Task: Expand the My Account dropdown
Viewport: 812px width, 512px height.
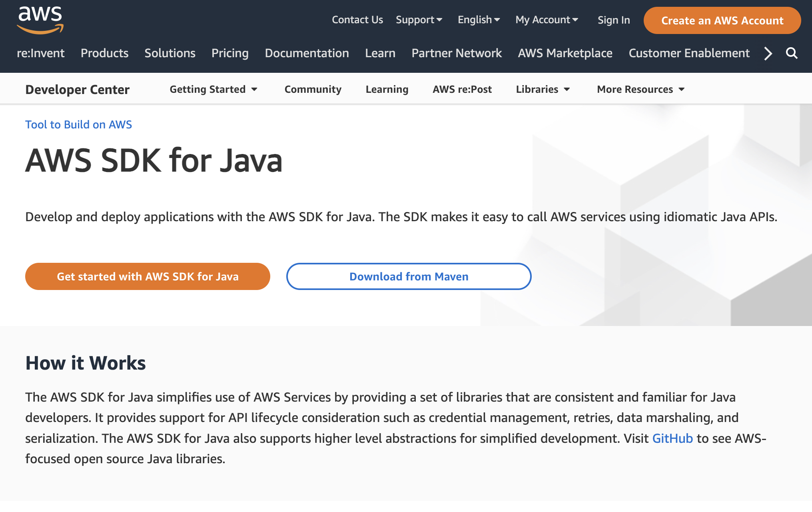Action: click(x=547, y=20)
